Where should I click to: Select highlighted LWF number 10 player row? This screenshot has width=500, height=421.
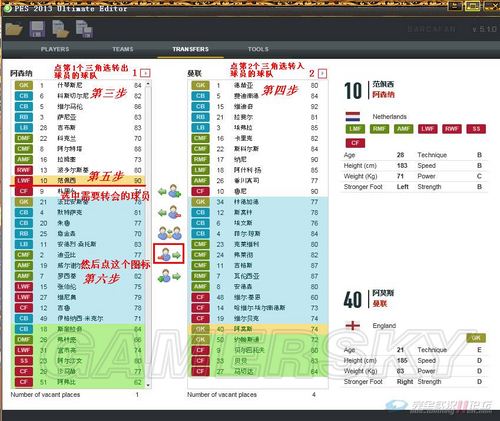[78, 180]
